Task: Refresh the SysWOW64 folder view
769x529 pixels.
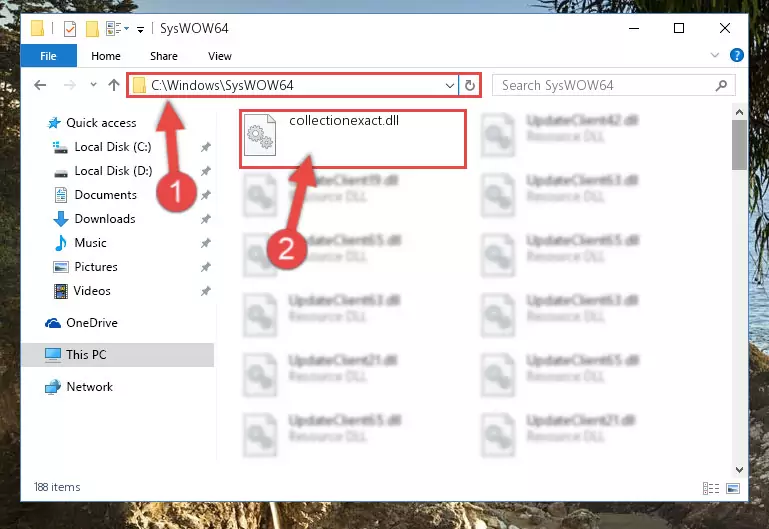Action: tap(469, 86)
